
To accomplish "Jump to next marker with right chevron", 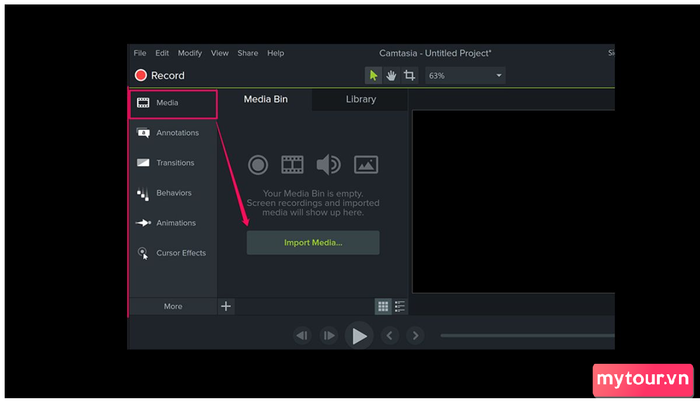I will coord(416,335).
